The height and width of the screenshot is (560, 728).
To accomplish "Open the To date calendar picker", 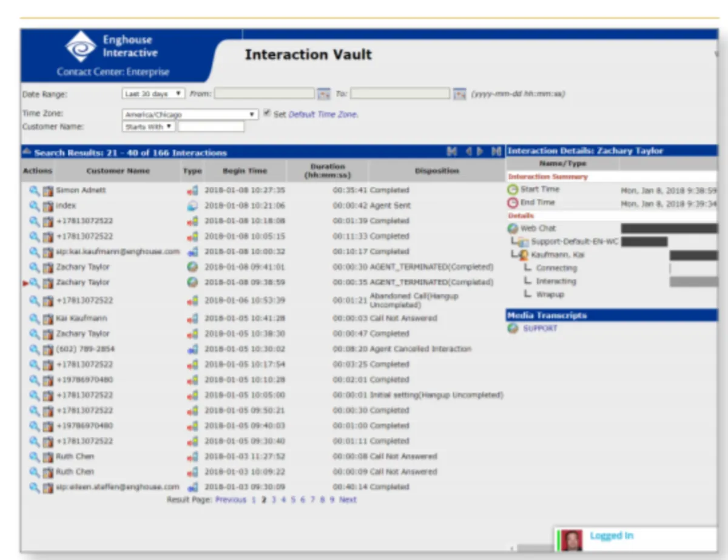I will [x=460, y=94].
